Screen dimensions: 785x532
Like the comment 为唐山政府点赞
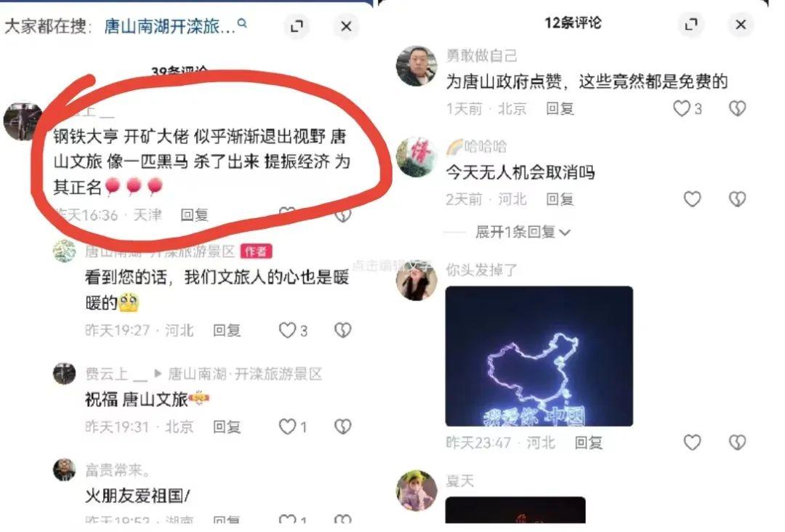click(687, 108)
